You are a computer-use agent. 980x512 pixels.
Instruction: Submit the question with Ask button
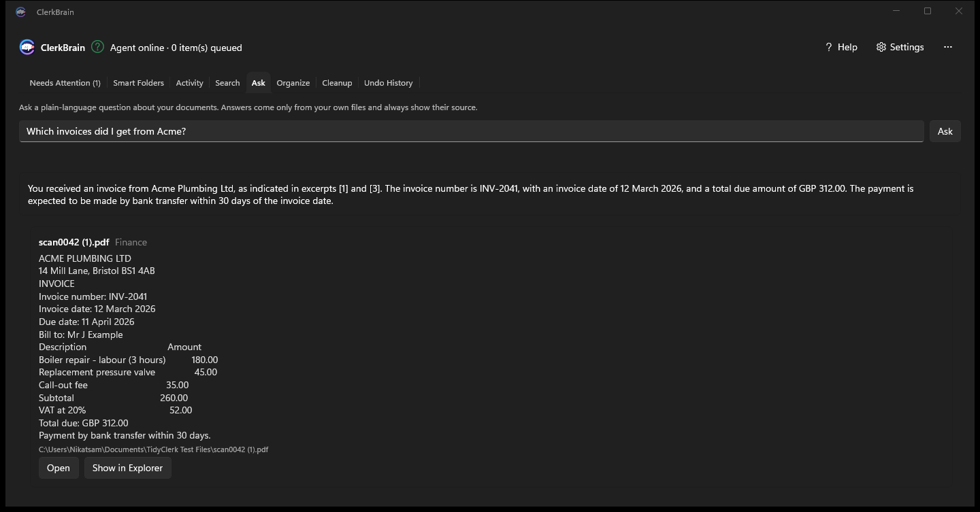945,131
